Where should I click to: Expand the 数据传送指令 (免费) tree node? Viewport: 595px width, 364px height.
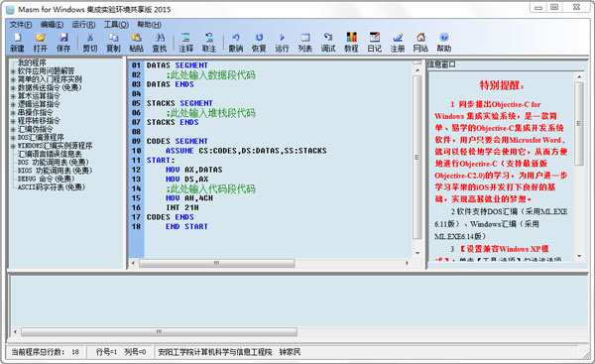pos(13,88)
